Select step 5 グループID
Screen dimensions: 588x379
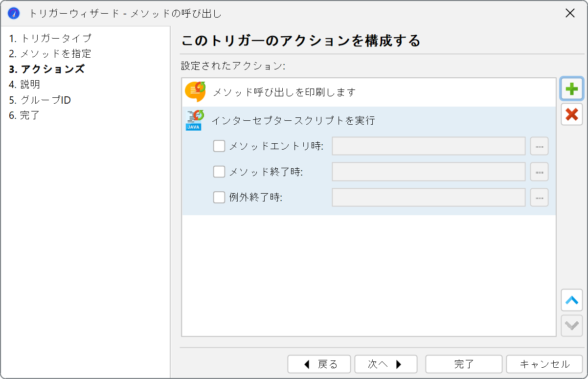click(40, 100)
